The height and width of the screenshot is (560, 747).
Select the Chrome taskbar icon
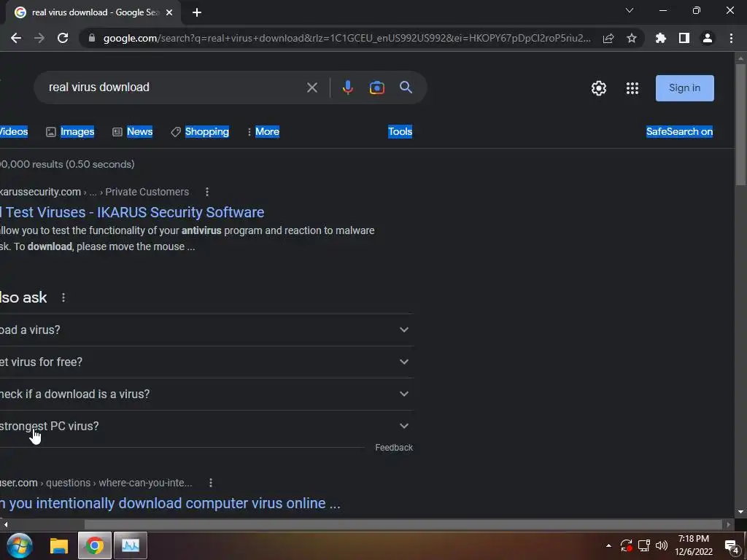pos(94,545)
